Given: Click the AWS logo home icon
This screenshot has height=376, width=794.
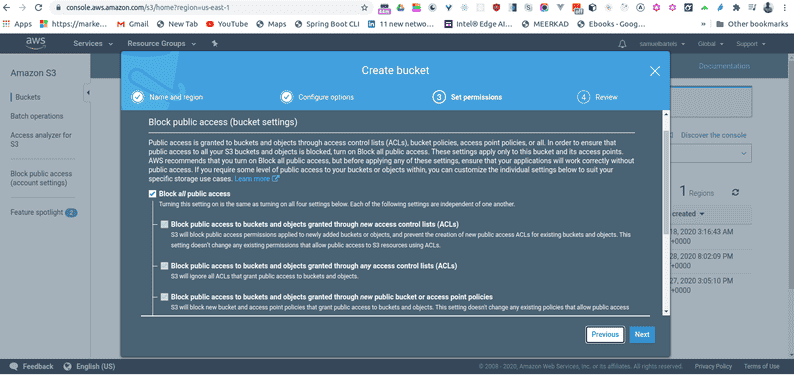Looking at the screenshot, I should coord(35,44).
